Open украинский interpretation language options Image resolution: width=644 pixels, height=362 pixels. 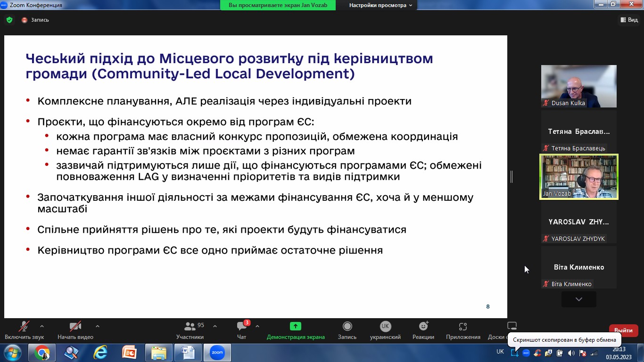click(385, 330)
